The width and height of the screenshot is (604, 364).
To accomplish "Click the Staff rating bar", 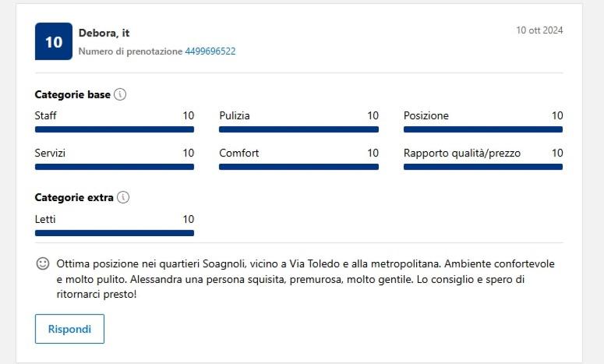I will click(x=115, y=129).
